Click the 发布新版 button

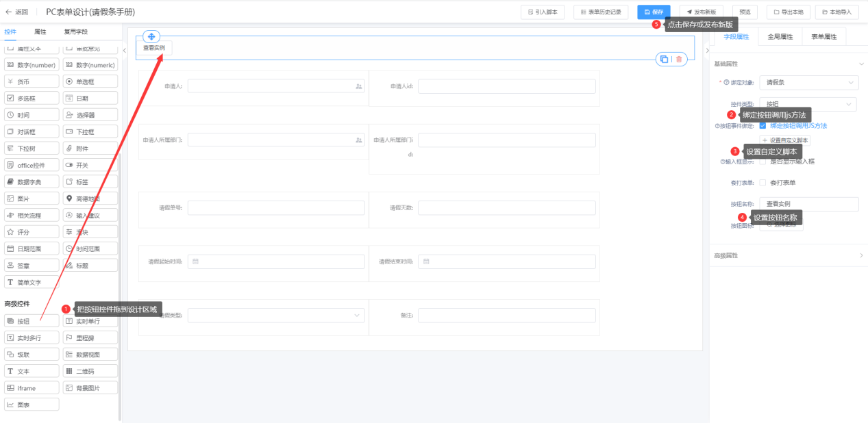[702, 12]
